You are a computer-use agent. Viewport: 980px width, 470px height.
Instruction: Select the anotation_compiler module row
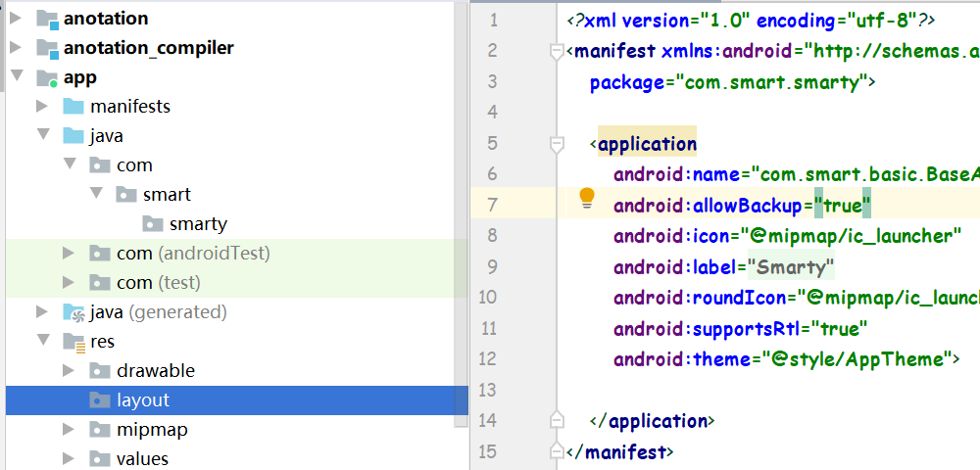pos(237,47)
